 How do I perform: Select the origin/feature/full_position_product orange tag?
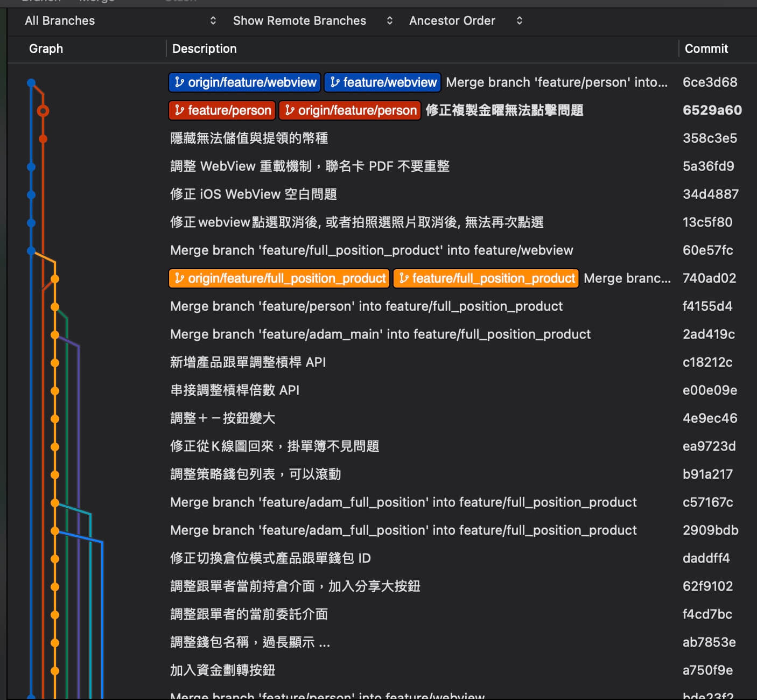point(279,278)
